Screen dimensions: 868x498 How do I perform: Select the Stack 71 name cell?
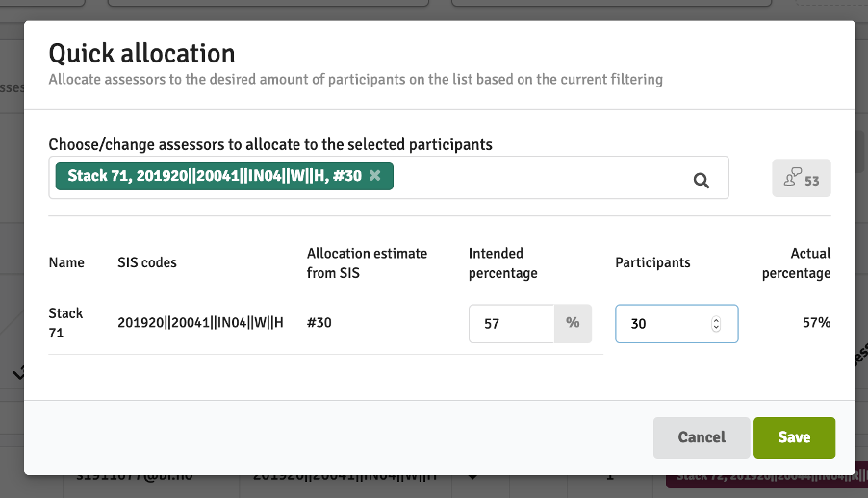pyautogui.click(x=66, y=322)
